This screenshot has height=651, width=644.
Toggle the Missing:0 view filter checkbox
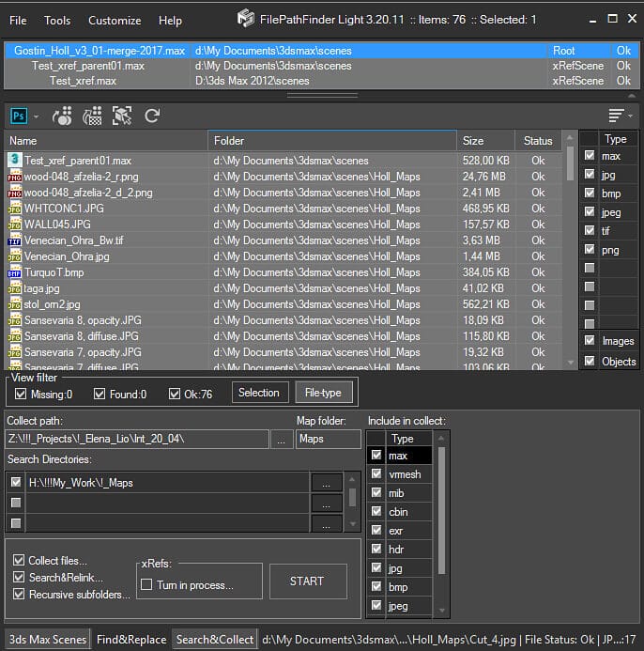tap(21, 394)
